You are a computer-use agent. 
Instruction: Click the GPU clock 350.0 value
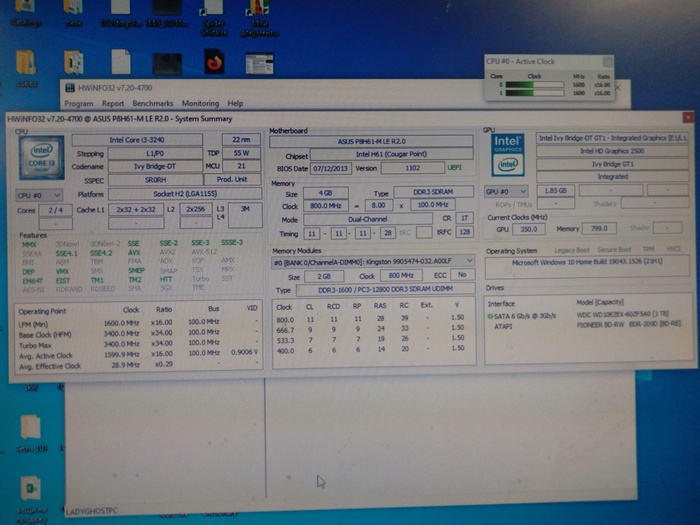tap(529, 229)
